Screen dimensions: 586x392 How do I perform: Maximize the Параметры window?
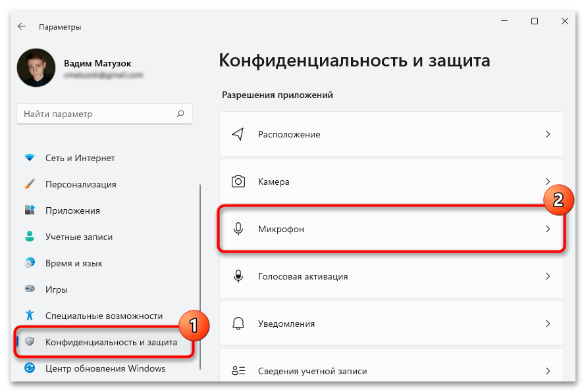coord(535,21)
